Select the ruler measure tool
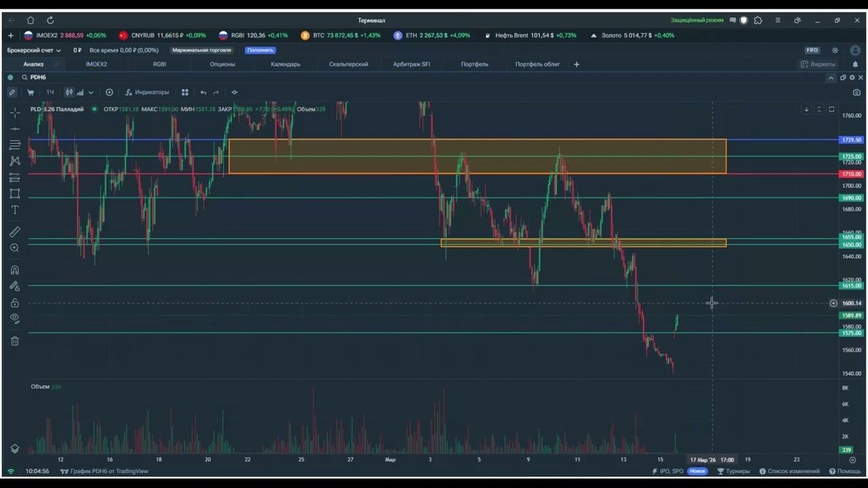This screenshot has width=868, height=488. (15, 232)
